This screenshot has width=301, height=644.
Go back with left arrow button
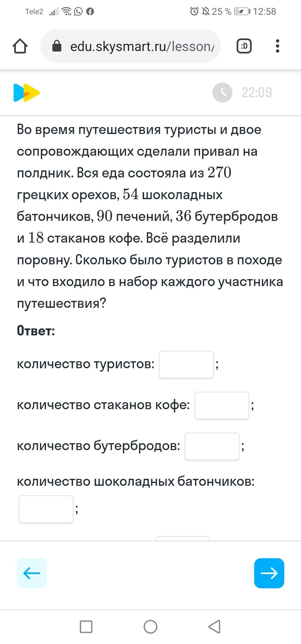click(32, 573)
